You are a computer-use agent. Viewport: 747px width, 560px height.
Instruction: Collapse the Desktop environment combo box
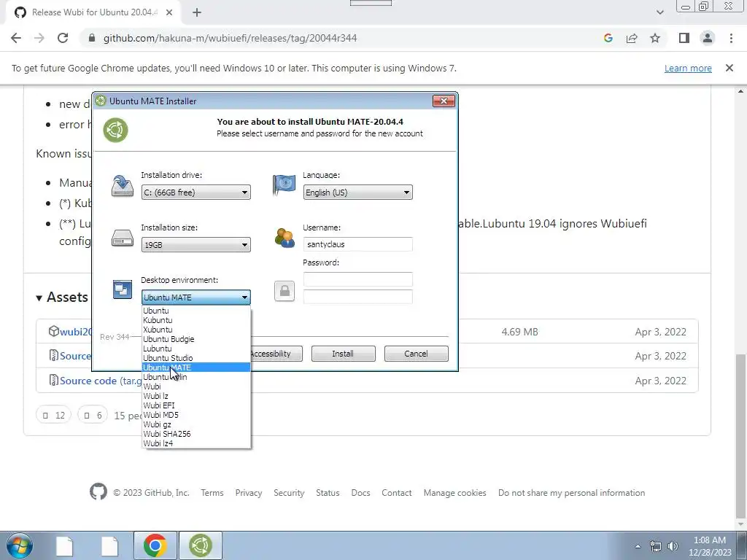click(x=196, y=297)
